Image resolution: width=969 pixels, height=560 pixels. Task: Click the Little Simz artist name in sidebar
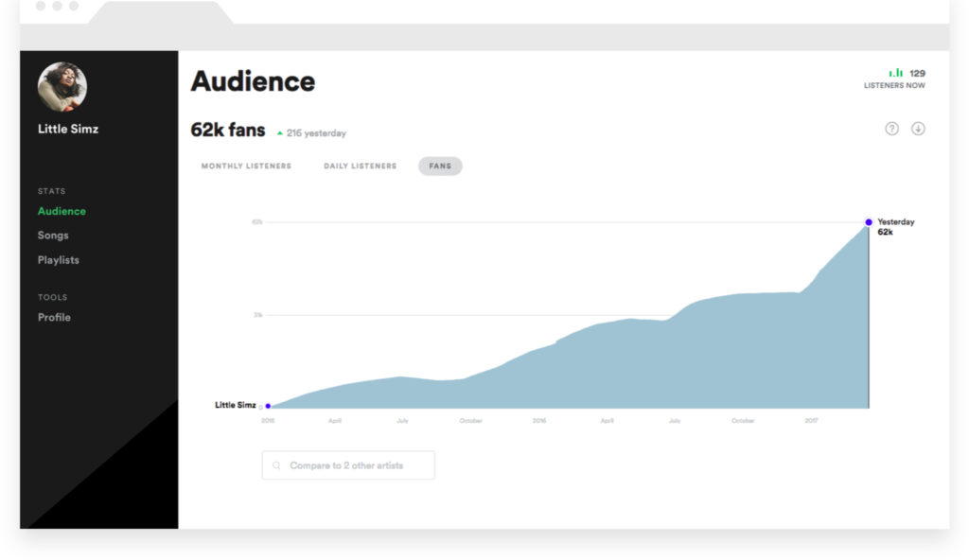point(68,130)
